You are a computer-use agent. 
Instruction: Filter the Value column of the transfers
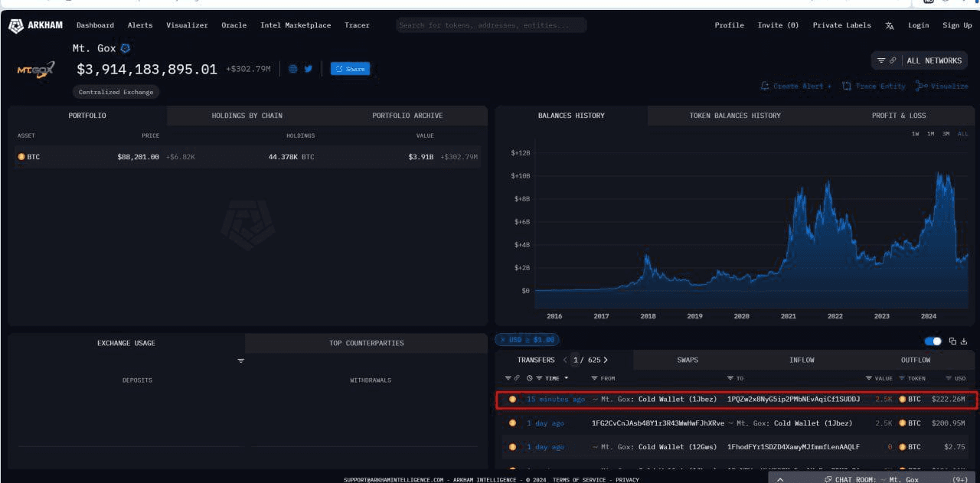[x=869, y=378]
